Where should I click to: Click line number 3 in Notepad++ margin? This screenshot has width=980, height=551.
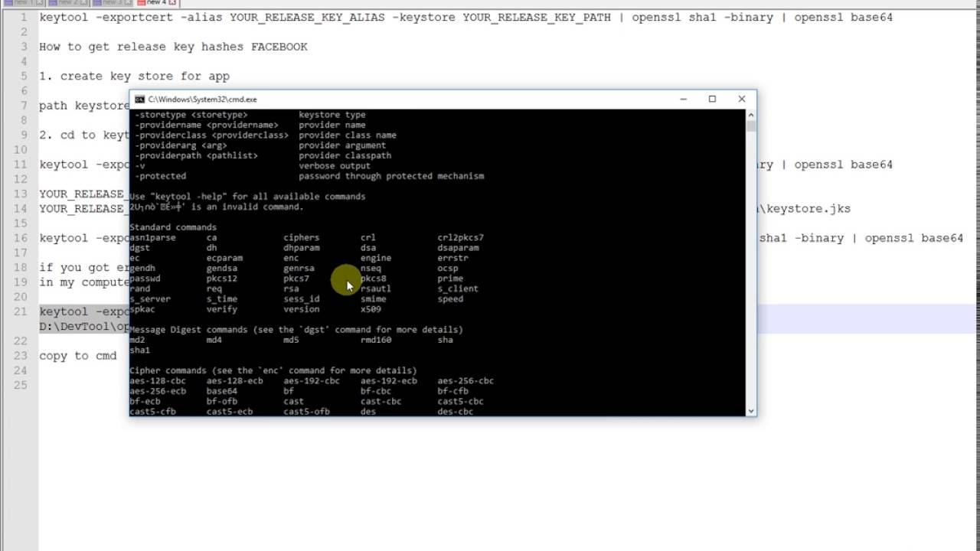[24, 47]
